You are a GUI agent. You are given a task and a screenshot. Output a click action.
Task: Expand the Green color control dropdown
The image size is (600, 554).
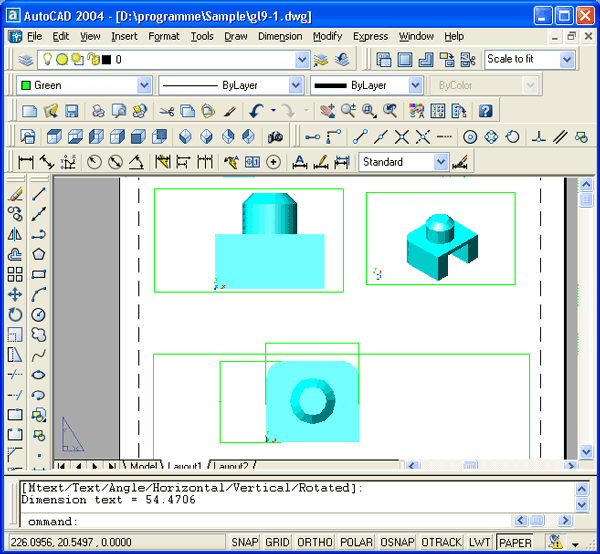pos(144,86)
